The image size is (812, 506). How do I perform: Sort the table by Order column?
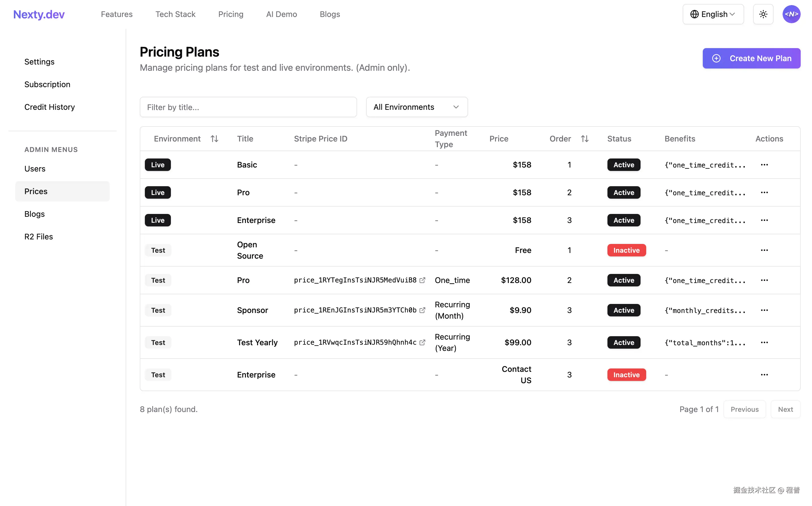585,138
